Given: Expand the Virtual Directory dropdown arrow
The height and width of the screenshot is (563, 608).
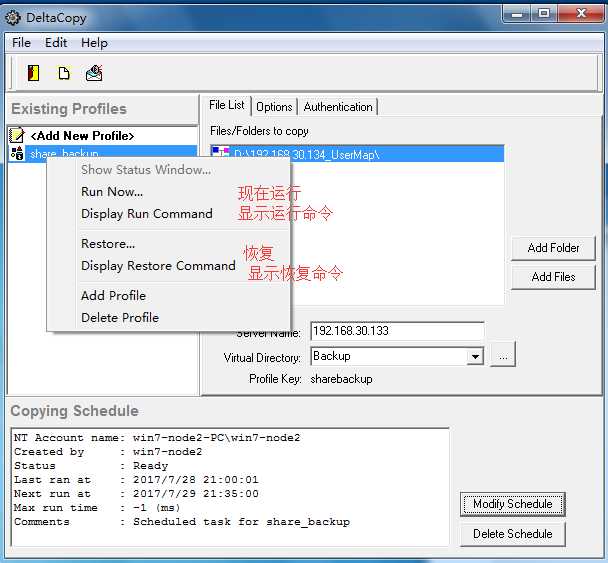Looking at the screenshot, I should pyautogui.click(x=475, y=356).
